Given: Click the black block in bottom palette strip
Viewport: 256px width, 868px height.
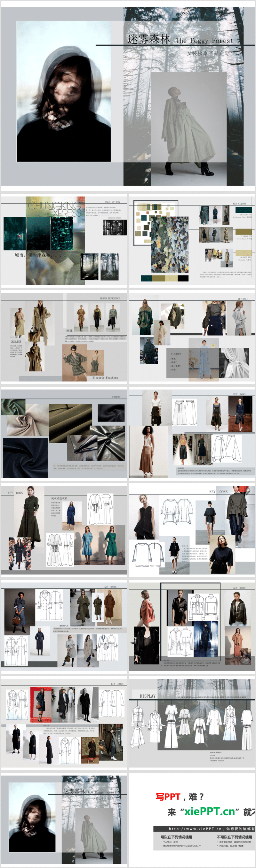Looking at the screenshot, I should pyautogui.click(x=183, y=278).
